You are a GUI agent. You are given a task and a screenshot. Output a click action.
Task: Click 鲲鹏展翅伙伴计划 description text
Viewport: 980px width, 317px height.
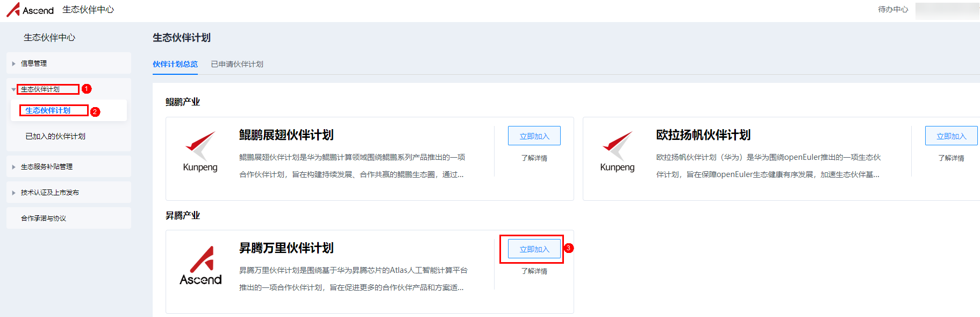pyautogui.click(x=352, y=166)
